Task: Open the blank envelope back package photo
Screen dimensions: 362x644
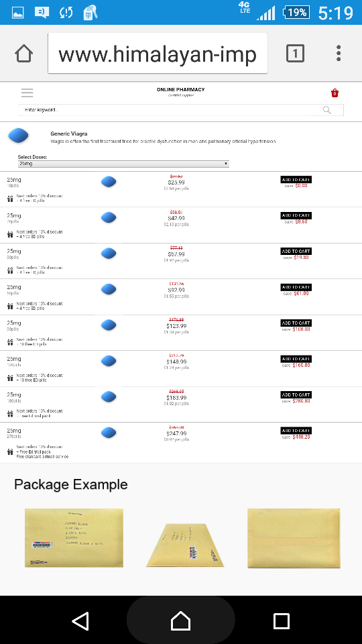Action: click(294, 539)
